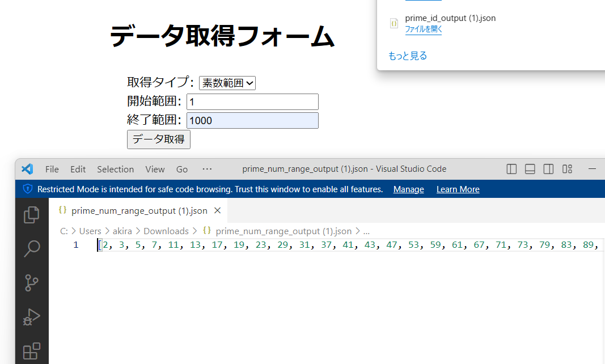Open the Selection menu

[x=115, y=169]
